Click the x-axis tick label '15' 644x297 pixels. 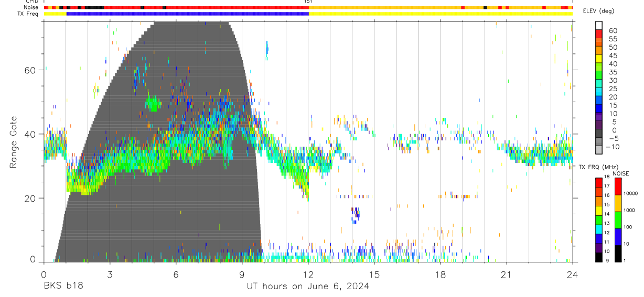click(x=374, y=274)
